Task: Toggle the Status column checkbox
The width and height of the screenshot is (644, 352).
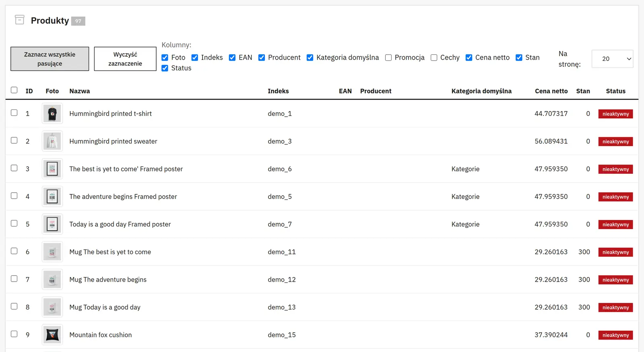Action: point(165,68)
